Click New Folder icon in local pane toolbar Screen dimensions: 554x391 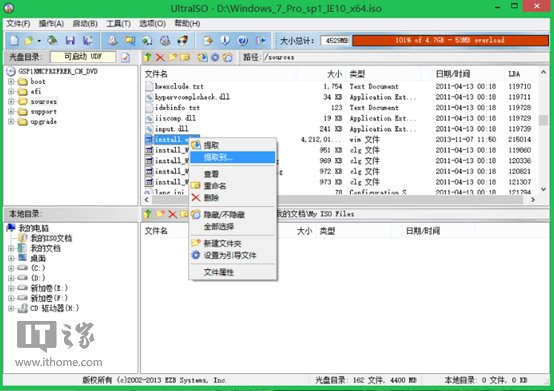160,214
